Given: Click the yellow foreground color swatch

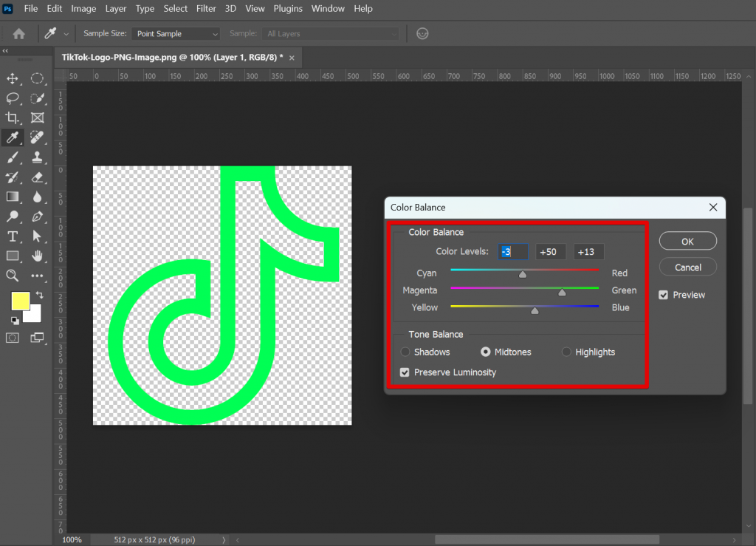Looking at the screenshot, I should pyautogui.click(x=21, y=300).
